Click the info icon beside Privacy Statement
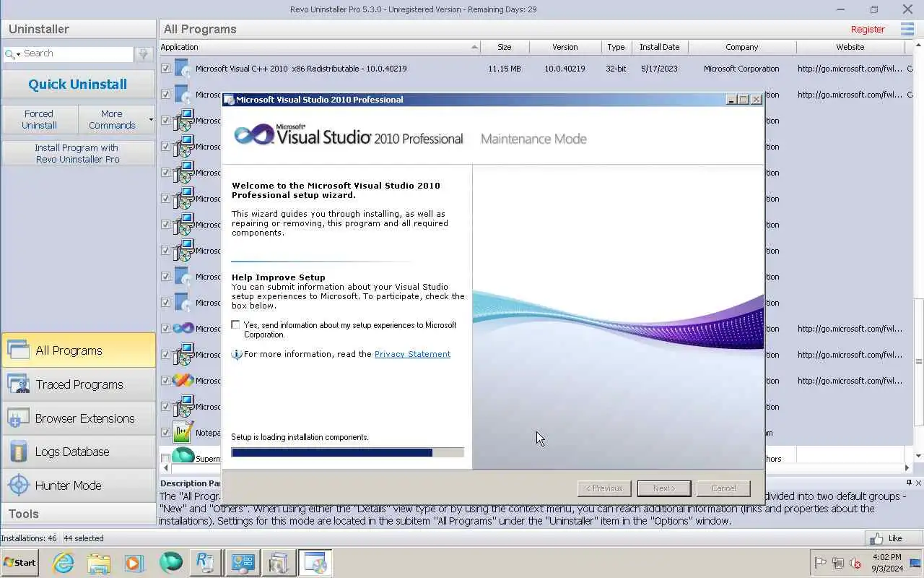This screenshot has height=578, width=924. pyautogui.click(x=237, y=354)
